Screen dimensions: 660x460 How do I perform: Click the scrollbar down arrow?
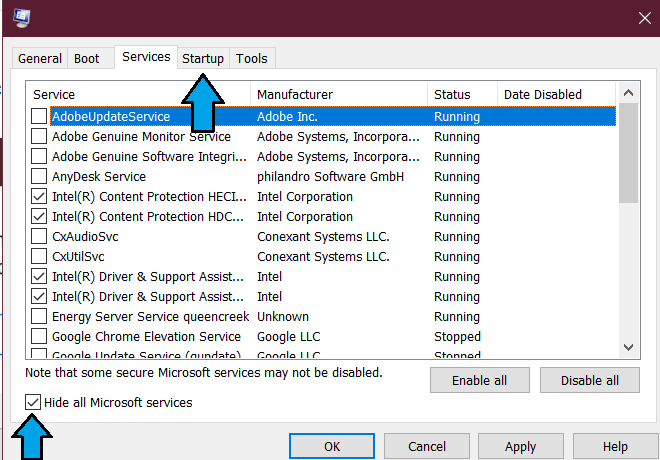click(x=628, y=347)
